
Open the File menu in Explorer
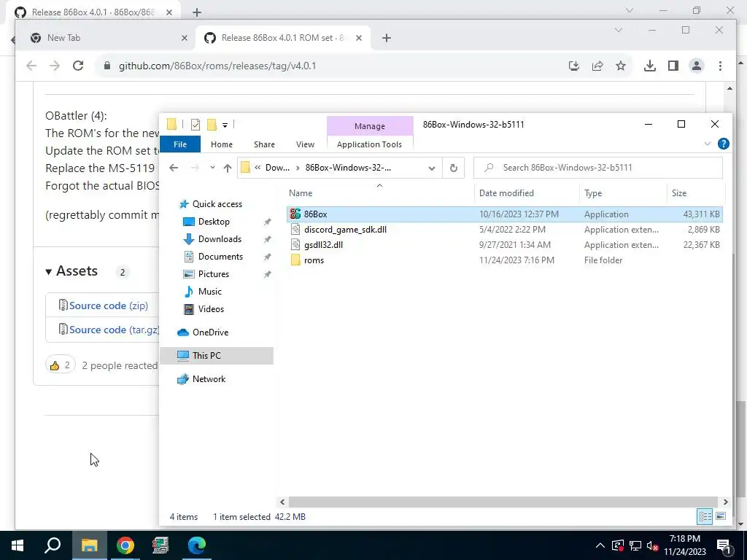point(180,144)
